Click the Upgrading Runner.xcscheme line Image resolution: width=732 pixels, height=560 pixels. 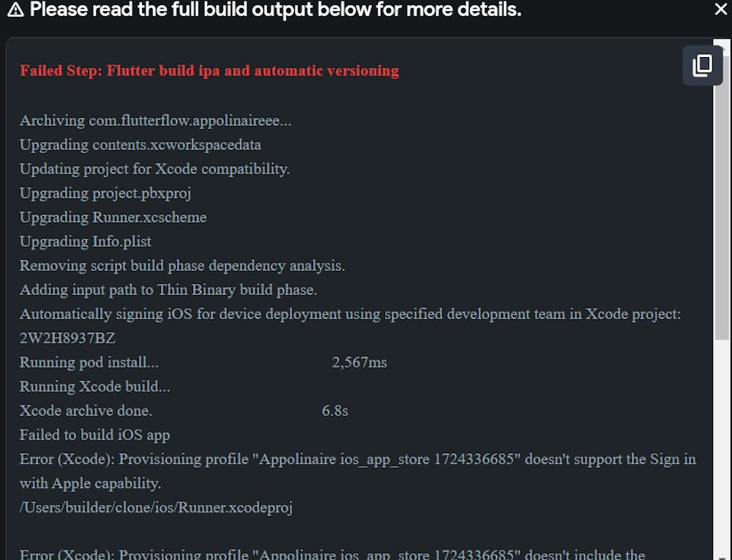pyautogui.click(x=113, y=217)
